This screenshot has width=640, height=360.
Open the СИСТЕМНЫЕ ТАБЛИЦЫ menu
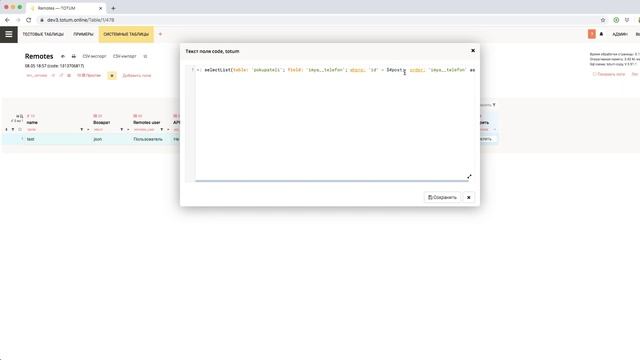coord(126,34)
